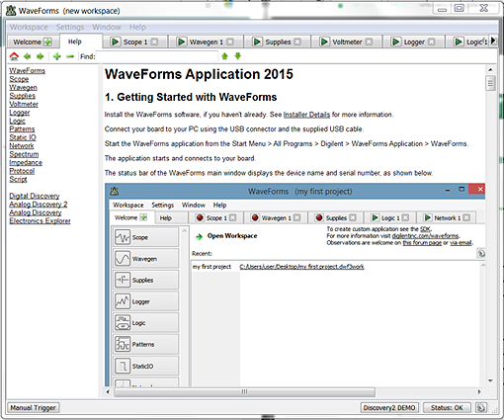Open Impedance help topic link
Viewport: 504px width, 420px height.
coord(26,162)
